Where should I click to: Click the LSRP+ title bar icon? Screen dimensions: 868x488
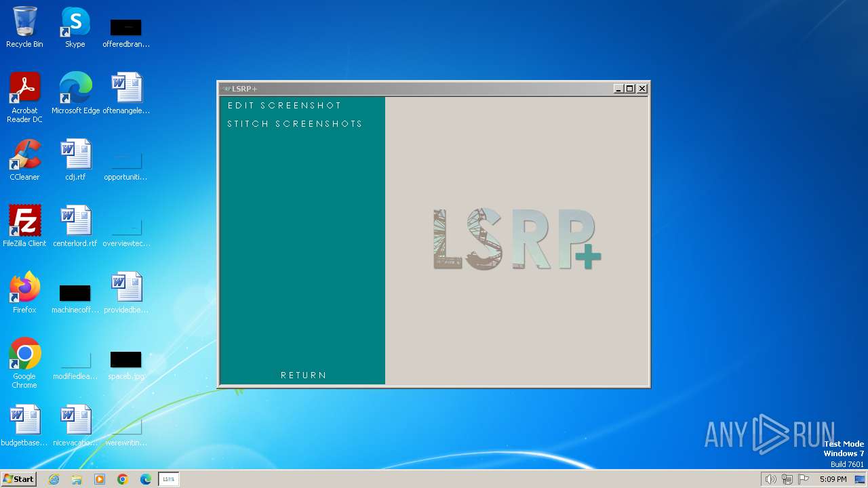pyautogui.click(x=226, y=89)
